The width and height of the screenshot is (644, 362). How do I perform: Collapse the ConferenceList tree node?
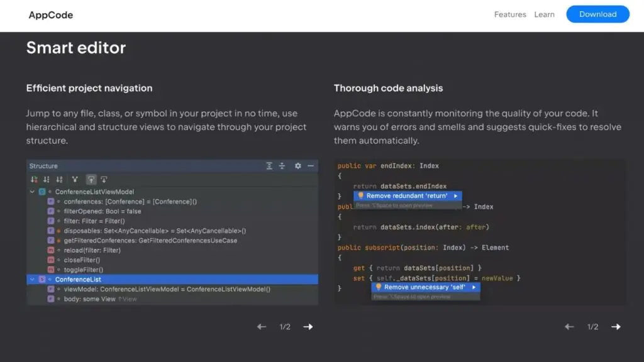click(33, 279)
